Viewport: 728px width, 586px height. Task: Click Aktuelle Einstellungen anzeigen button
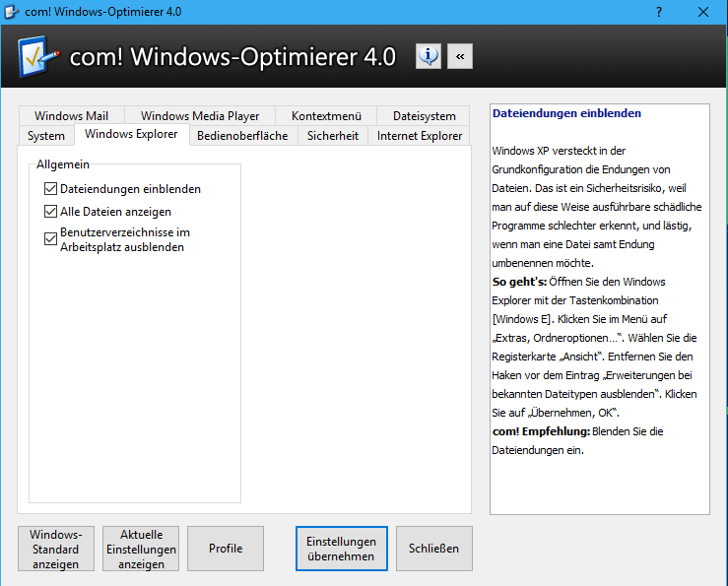[x=141, y=549]
